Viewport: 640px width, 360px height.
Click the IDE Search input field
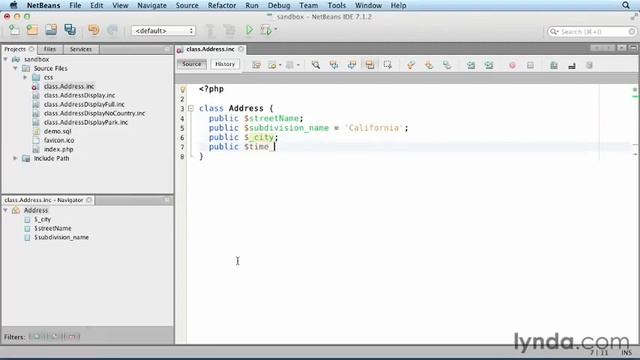point(592,31)
